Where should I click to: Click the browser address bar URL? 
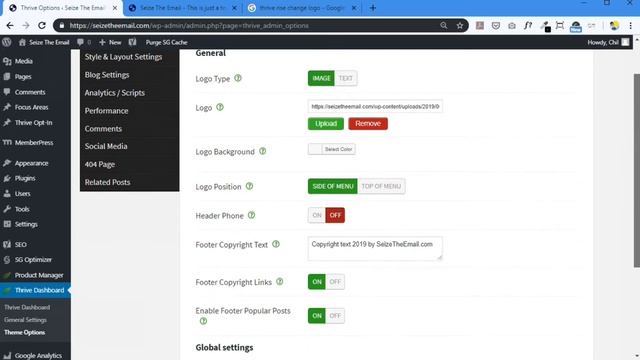pyautogui.click(x=189, y=25)
